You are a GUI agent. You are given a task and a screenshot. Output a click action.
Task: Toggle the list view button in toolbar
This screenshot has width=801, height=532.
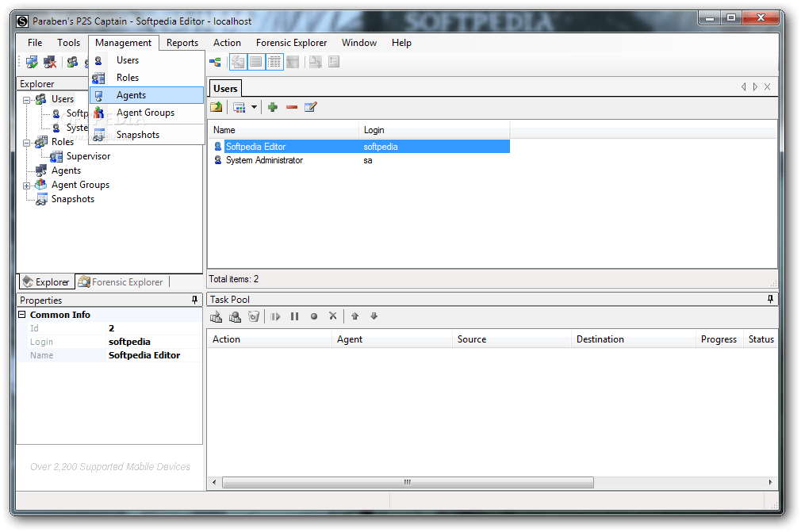256,63
